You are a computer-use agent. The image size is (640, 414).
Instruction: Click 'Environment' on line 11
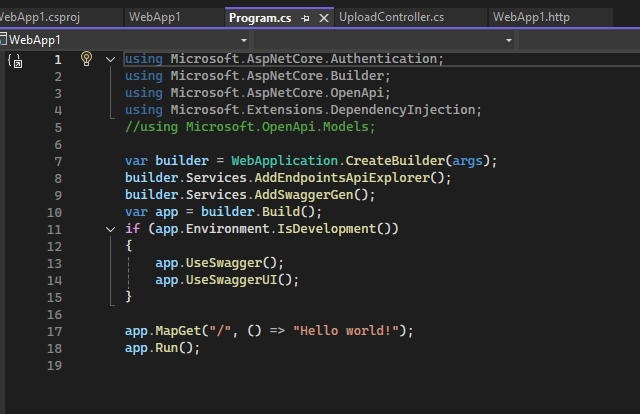coord(227,229)
